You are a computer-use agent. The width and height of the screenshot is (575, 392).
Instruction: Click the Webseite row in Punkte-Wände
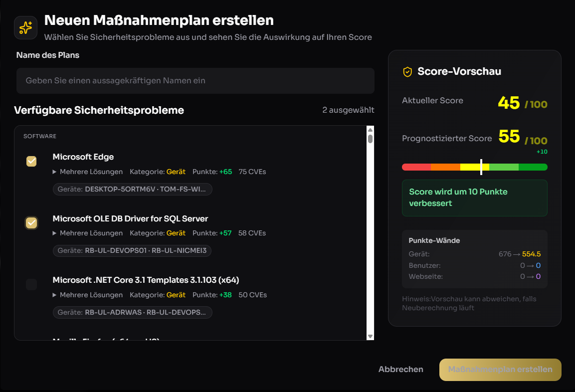[x=475, y=276]
